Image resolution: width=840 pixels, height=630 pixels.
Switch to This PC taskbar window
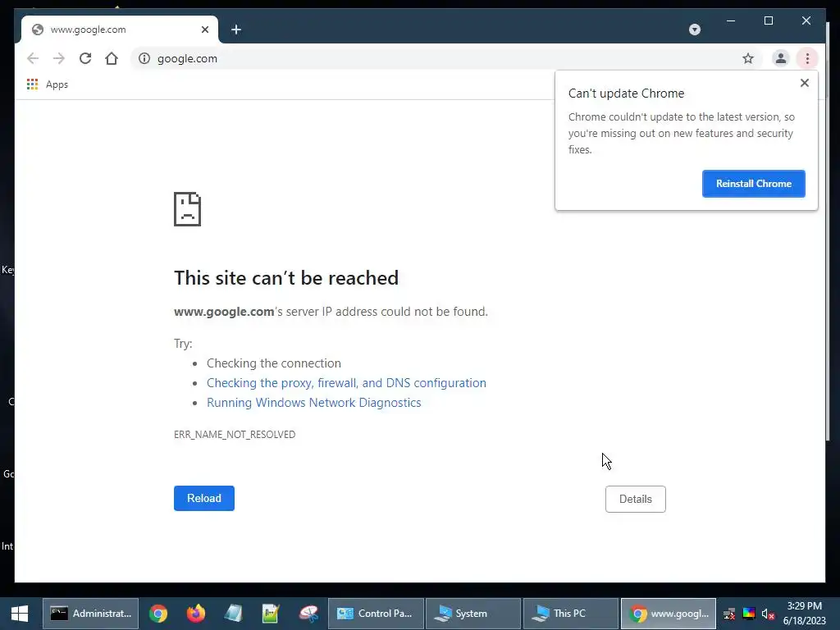571,614
